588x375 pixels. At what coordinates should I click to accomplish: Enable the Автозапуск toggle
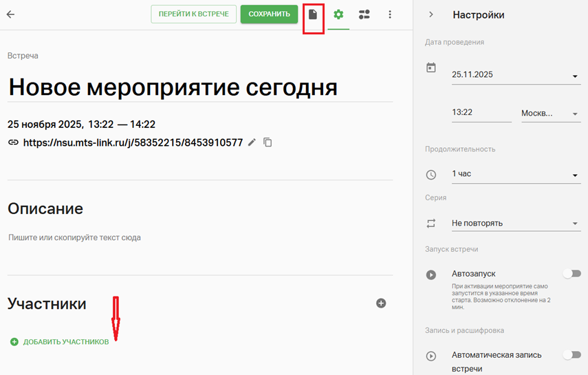571,274
